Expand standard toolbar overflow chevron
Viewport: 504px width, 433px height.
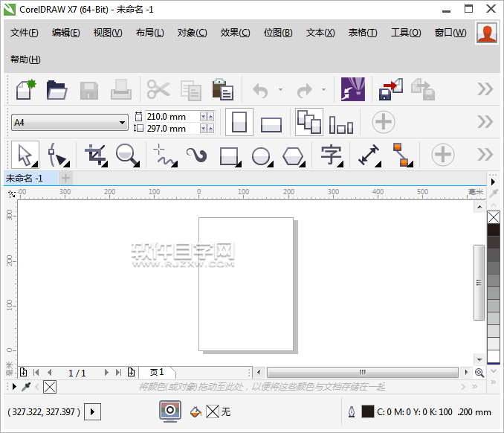tap(485, 89)
